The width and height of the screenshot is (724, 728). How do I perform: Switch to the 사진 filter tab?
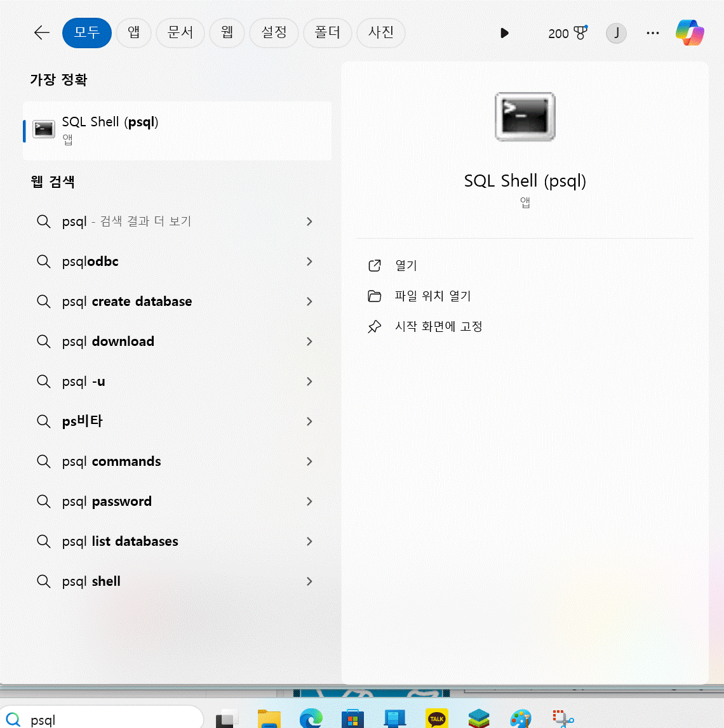tap(380, 32)
